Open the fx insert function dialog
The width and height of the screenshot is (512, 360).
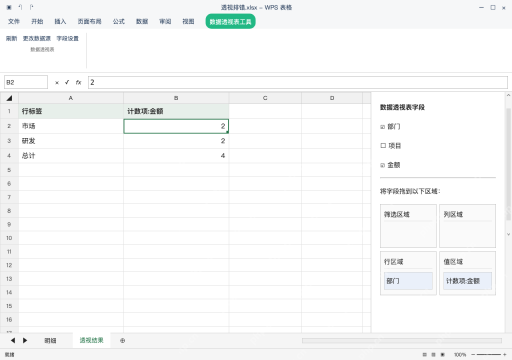pyautogui.click(x=78, y=82)
